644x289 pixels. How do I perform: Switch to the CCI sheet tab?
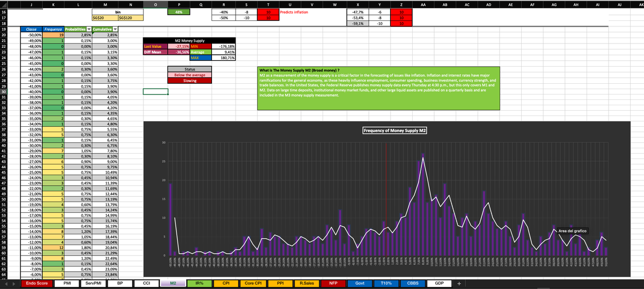pos(147,283)
